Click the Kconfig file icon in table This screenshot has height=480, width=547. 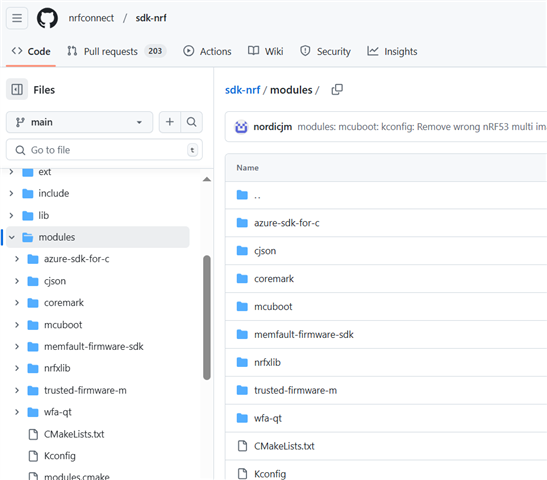[x=242, y=474]
